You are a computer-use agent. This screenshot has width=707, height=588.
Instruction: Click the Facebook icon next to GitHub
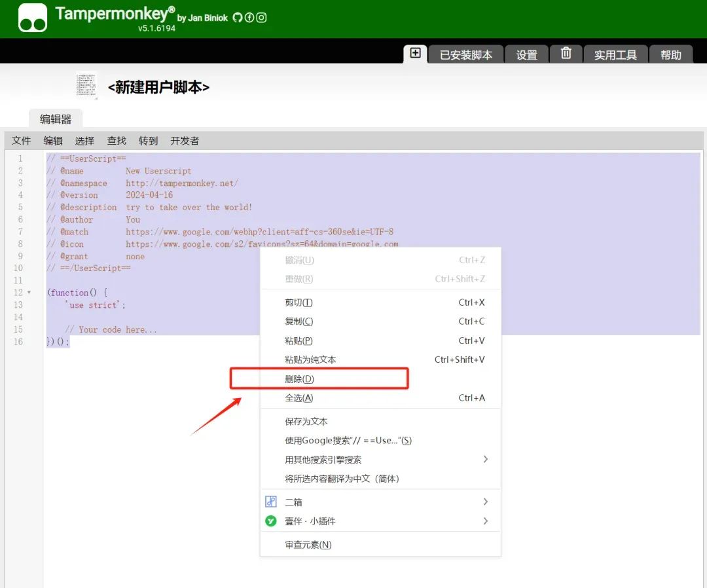(x=249, y=18)
